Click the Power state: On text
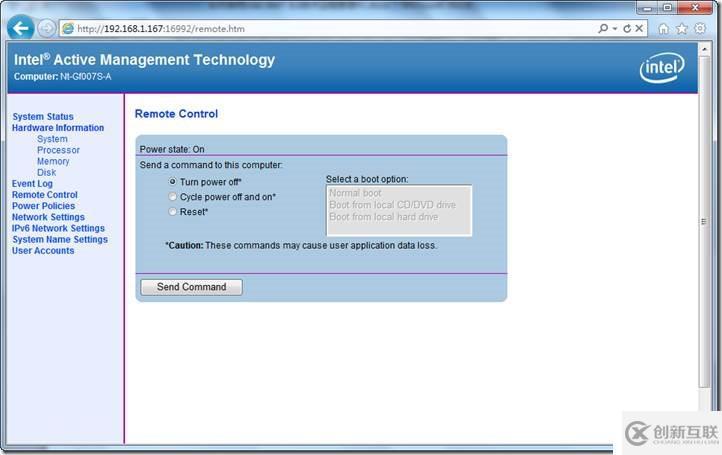The width and height of the screenshot is (722, 455). 172,149
